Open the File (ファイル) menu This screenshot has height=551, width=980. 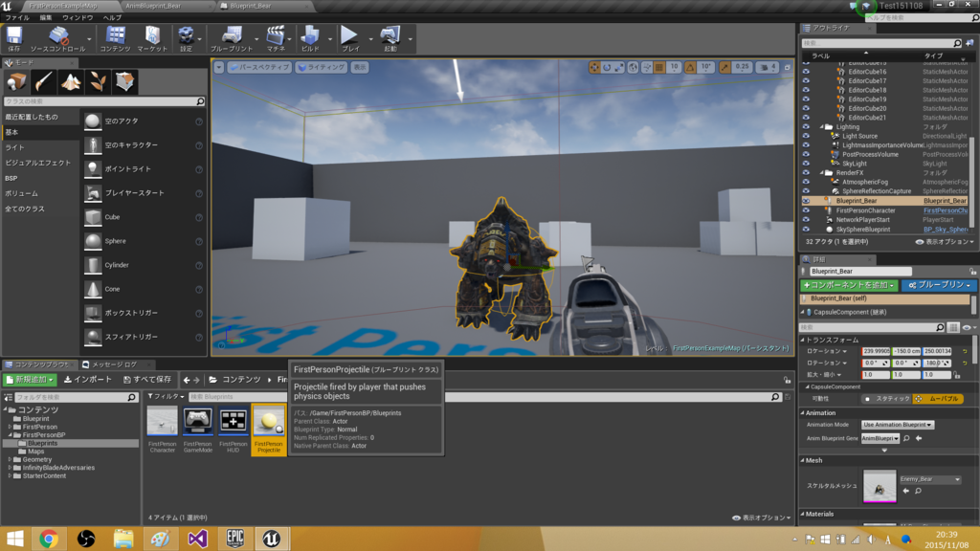[17, 17]
